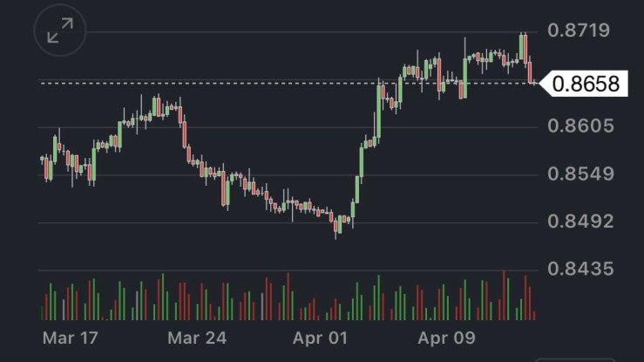Select the 0.8435 price axis label
The height and width of the screenshot is (362, 644).
(578, 269)
